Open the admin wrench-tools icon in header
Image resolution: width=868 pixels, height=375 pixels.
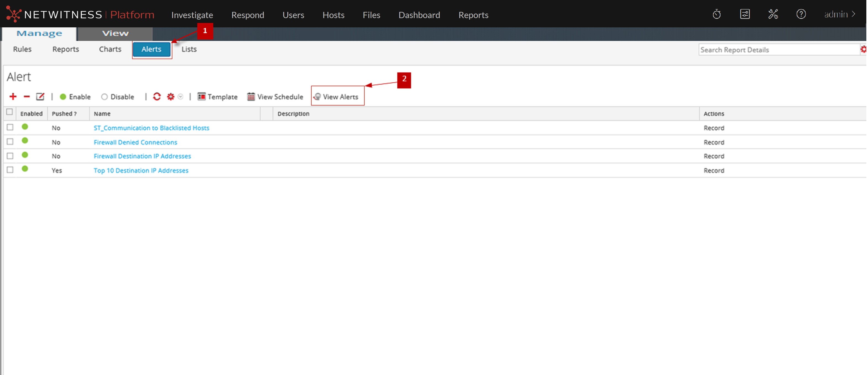(x=773, y=14)
